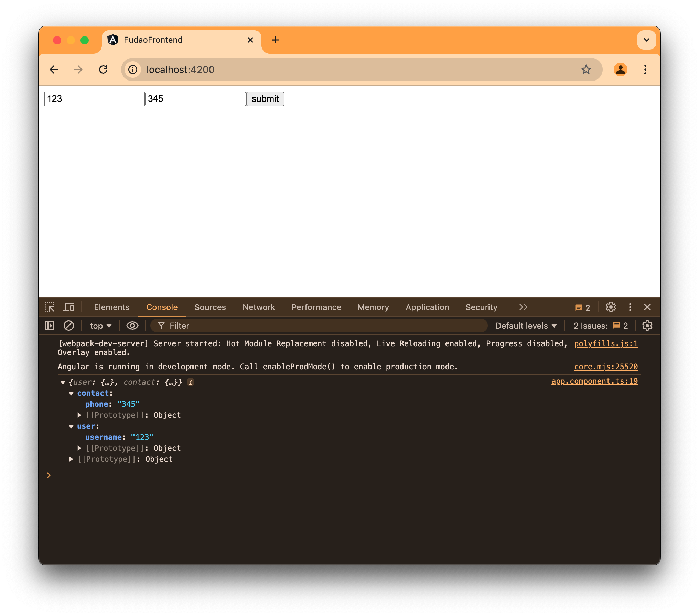Image resolution: width=699 pixels, height=616 pixels.
Task: Switch to the Network tab
Action: coord(259,307)
